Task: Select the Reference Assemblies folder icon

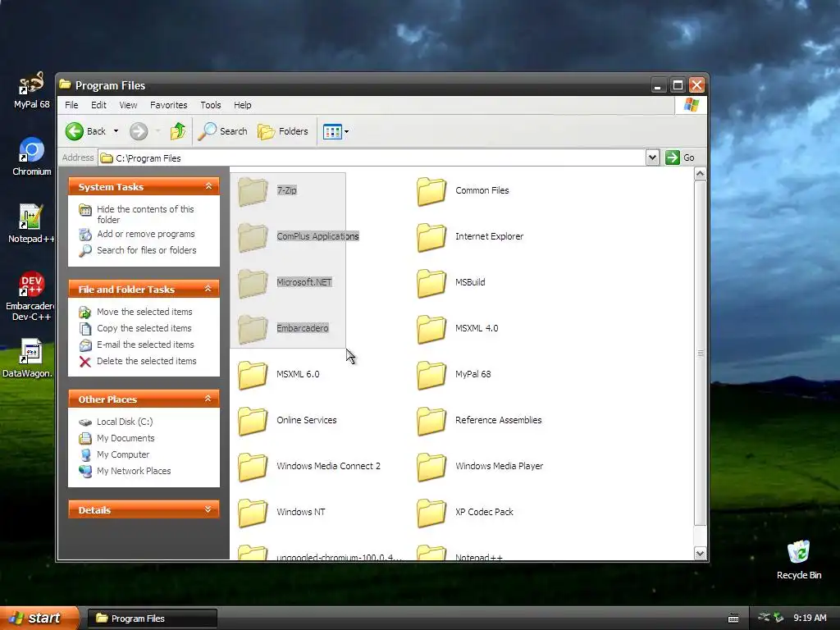Action: 431,421
